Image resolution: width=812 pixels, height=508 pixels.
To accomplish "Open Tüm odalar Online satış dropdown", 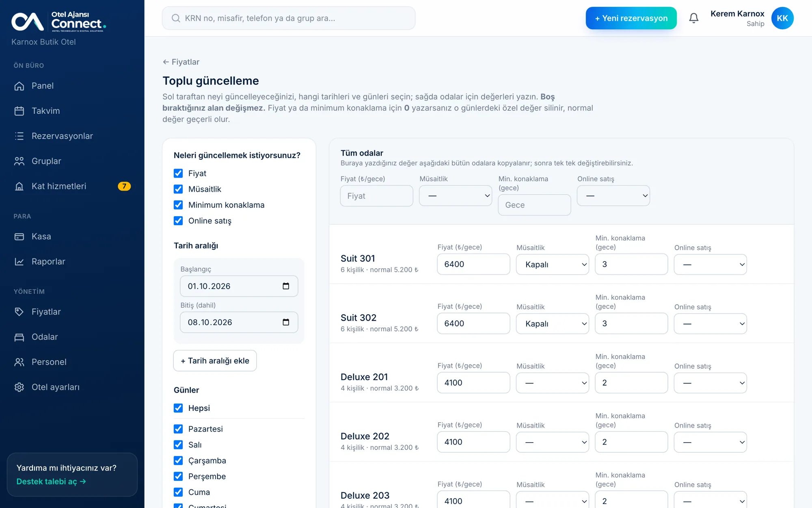I will 613,196.
